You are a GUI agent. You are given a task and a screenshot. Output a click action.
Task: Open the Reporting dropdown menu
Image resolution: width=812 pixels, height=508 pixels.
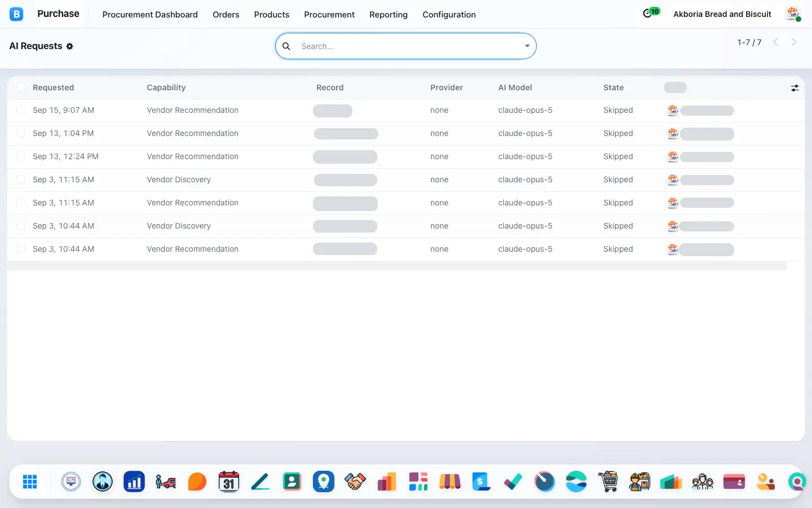pyautogui.click(x=389, y=15)
